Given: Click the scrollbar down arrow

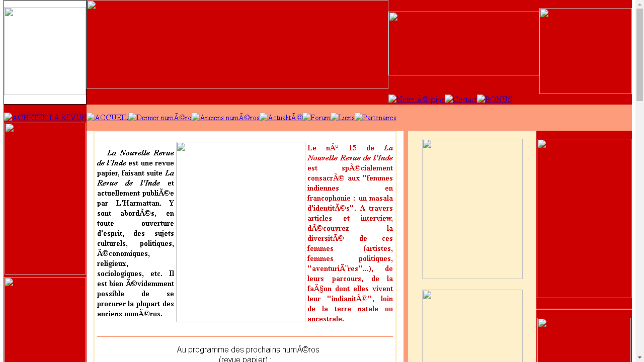Looking at the screenshot, I should [639, 357].
